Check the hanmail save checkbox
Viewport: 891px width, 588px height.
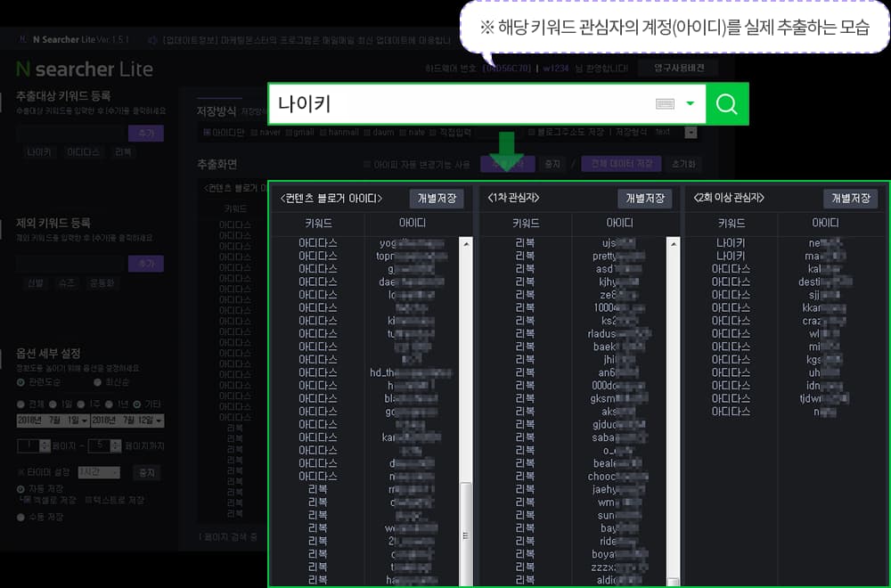pos(323,132)
